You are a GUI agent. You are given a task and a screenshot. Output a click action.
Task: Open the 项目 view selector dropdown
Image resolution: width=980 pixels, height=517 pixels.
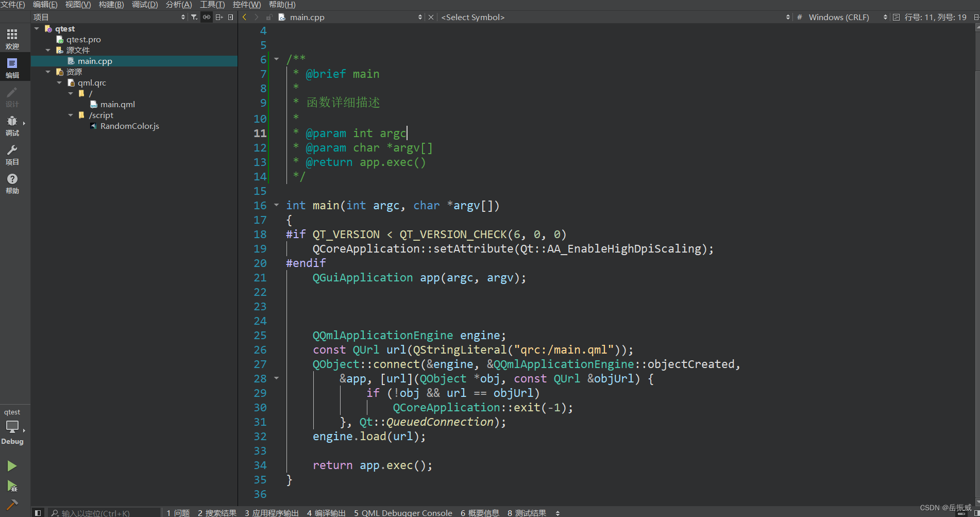[x=109, y=17]
